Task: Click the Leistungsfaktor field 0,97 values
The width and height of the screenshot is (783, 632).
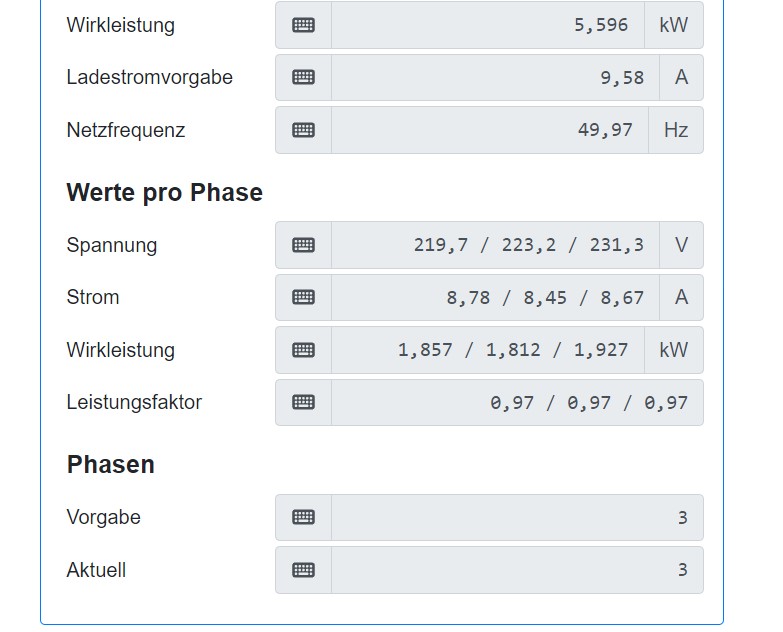Action: (517, 402)
